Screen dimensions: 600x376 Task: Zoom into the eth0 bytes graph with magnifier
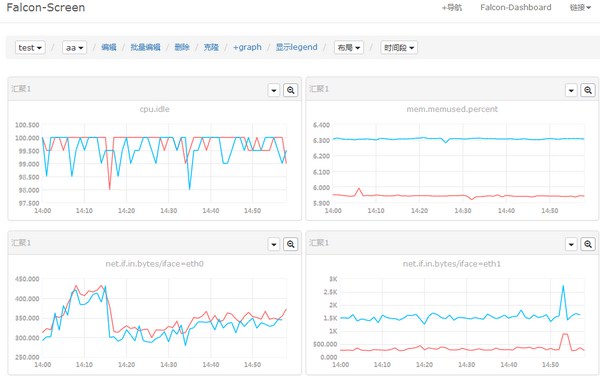tap(290, 244)
